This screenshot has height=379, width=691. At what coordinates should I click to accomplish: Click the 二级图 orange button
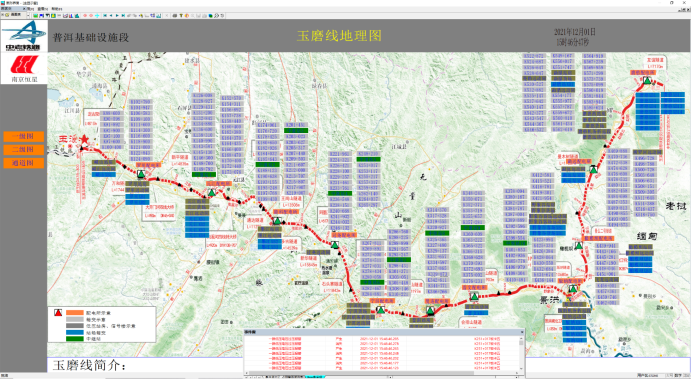pos(24,149)
